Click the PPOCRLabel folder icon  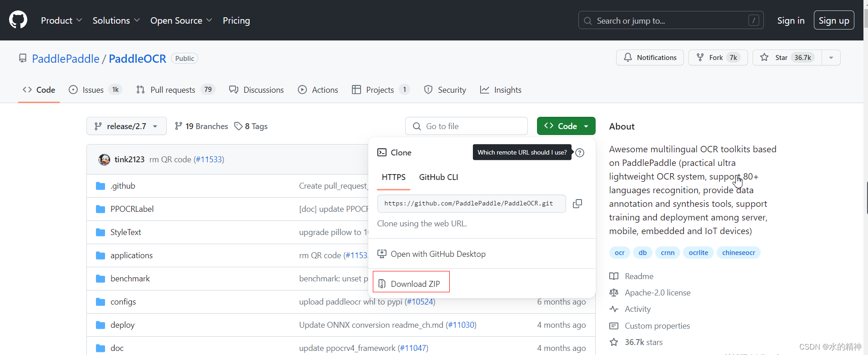coord(100,209)
